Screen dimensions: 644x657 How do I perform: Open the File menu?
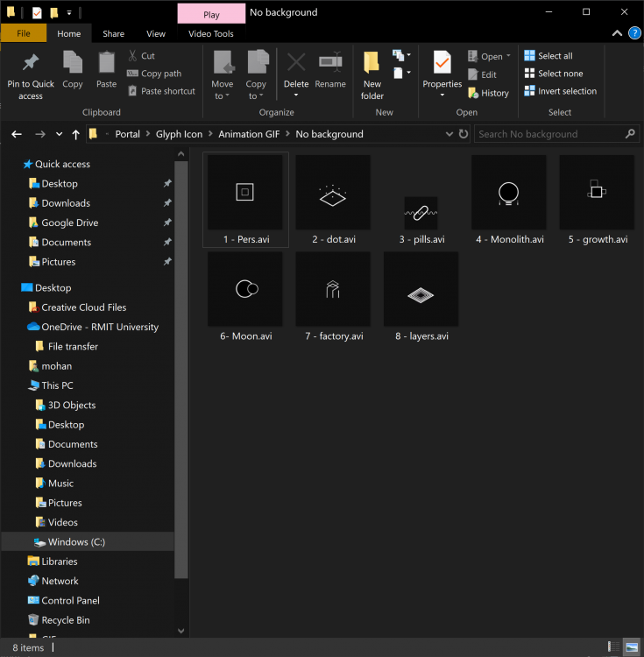click(x=24, y=33)
